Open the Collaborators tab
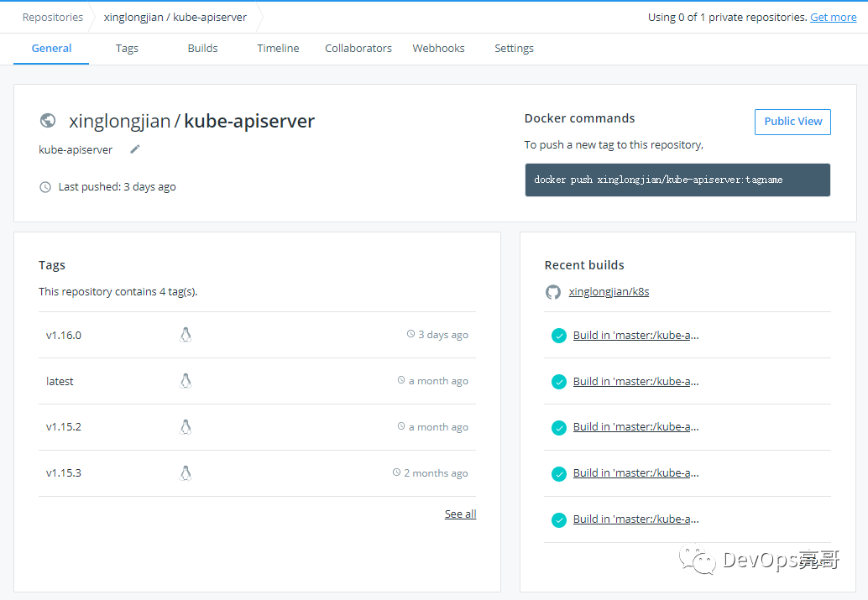 pyautogui.click(x=358, y=48)
